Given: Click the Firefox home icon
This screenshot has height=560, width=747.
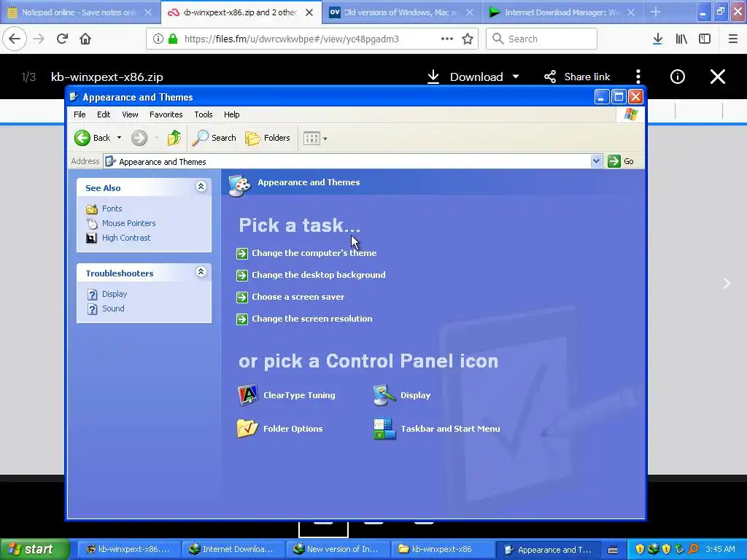Looking at the screenshot, I should (85, 39).
